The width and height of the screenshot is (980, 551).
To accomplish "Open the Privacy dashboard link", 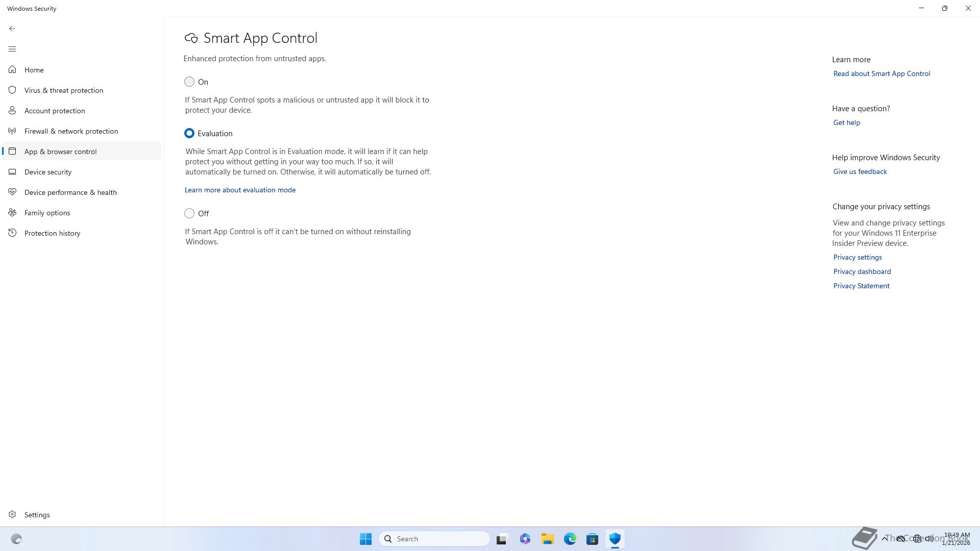I will [862, 271].
